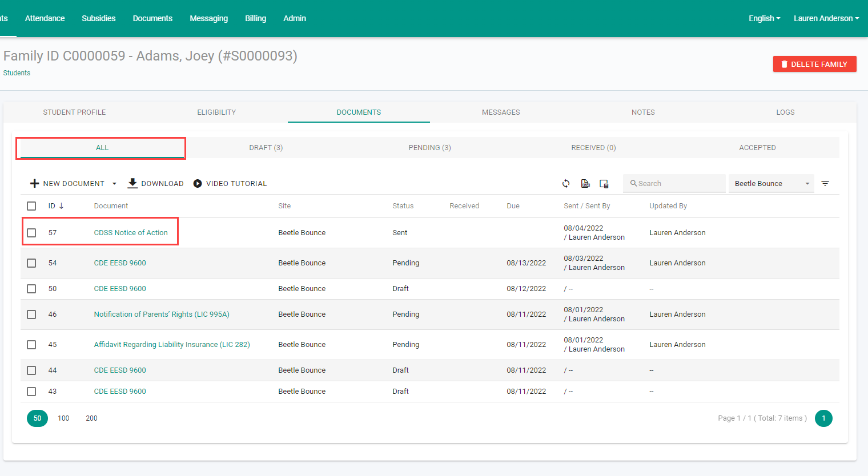Switch to Student Profile tab
The height and width of the screenshot is (476, 868).
(x=74, y=112)
